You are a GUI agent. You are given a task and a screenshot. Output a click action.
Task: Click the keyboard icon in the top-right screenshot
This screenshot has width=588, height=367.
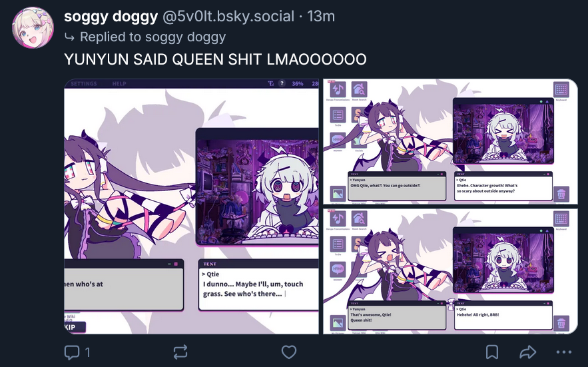pyautogui.click(x=561, y=90)
